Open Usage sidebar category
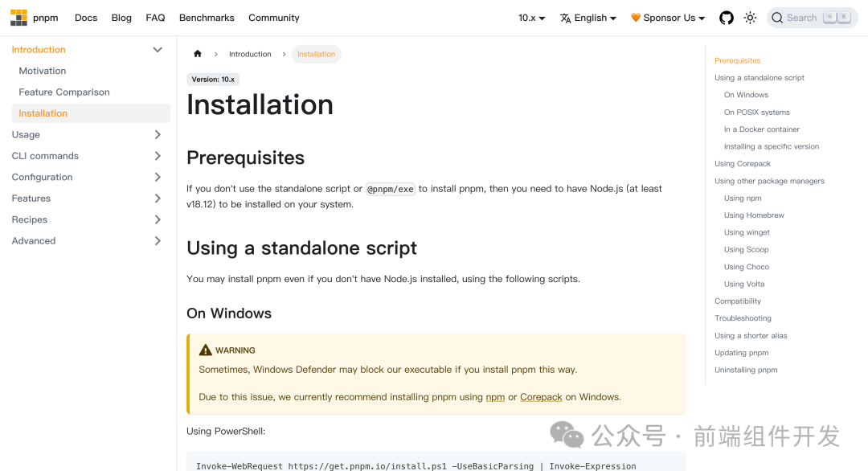 (x=26, y=134)
